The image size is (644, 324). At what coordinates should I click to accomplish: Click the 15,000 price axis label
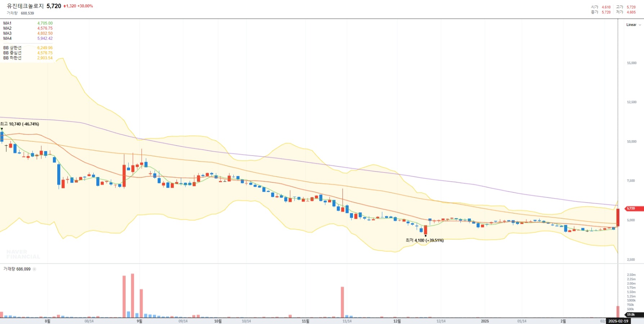click(631, 63)
